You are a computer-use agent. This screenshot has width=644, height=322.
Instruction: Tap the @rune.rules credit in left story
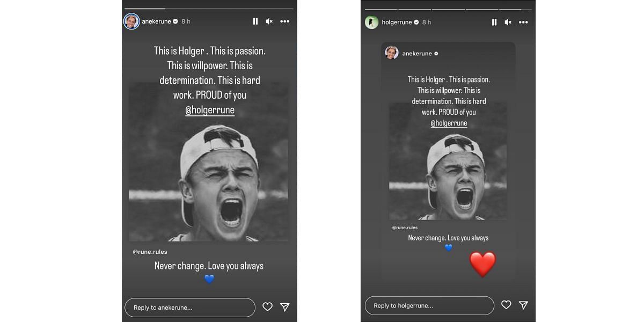[x=150, y=252]
